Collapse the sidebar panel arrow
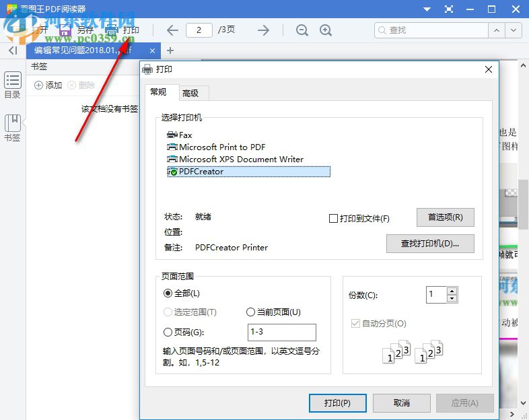The height and width of the screenshot is (420, 529). pos(13,50)
